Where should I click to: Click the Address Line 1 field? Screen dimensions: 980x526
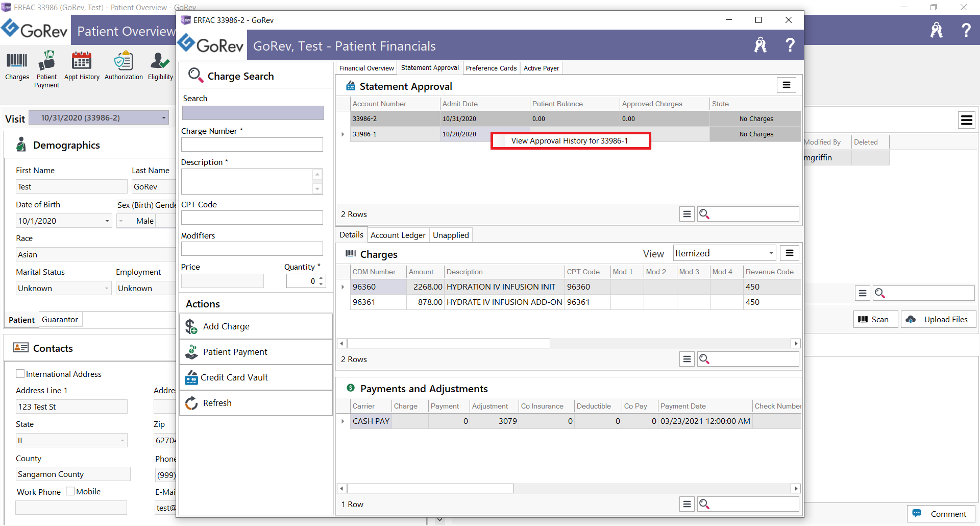pos(71,407)
